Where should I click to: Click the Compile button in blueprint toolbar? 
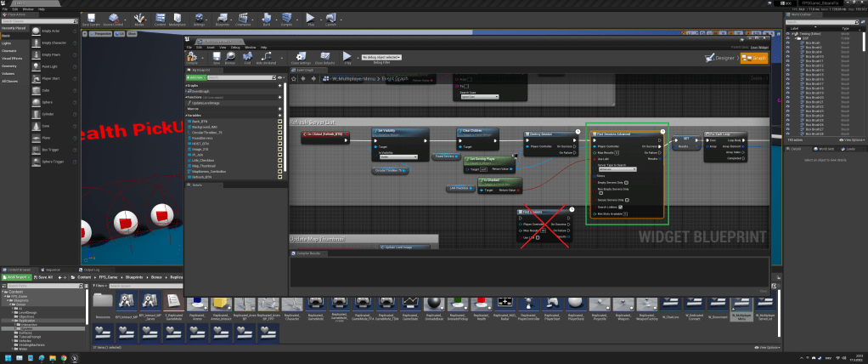point(192,58)
